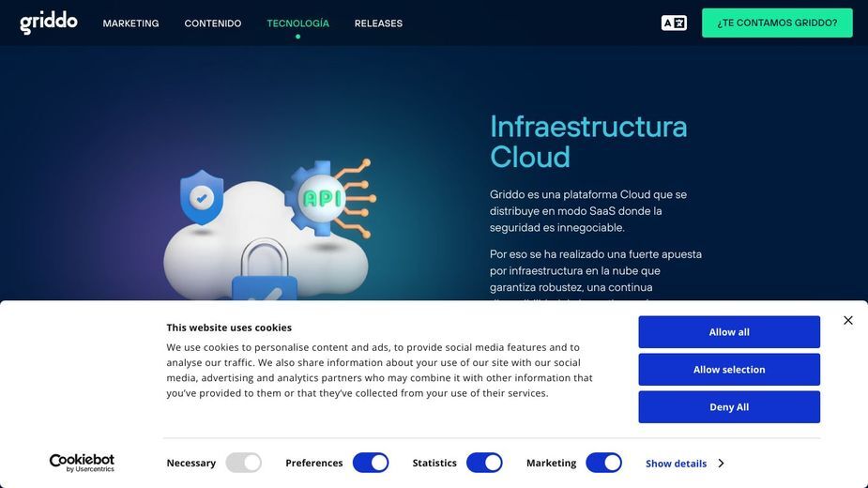Screen dimensions: 868x488
Task: Close the cookie banner with X
Action: pyautogui.click(x=847, y=320)
